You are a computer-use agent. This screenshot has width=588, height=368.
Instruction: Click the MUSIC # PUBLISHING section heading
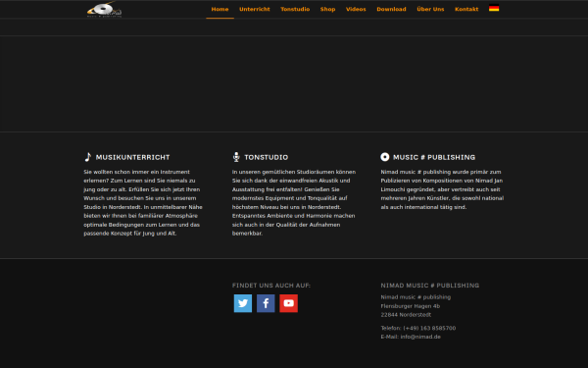(434, 157)
